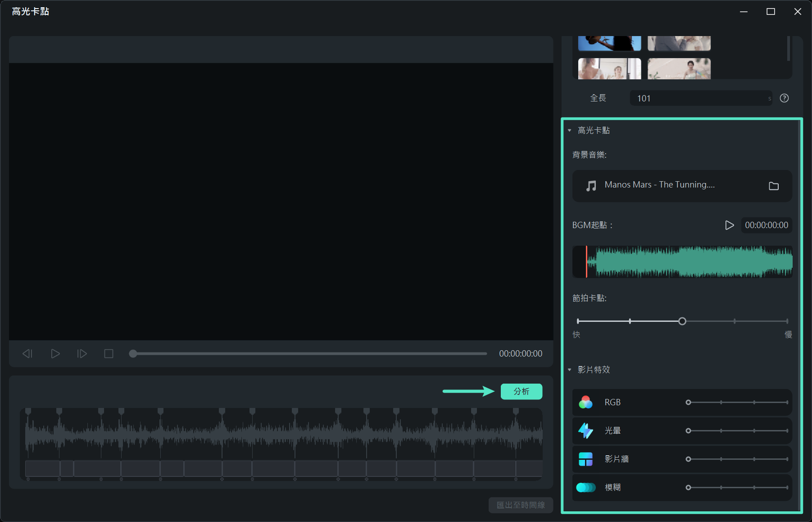Step back to previous frame

(27, 354)
